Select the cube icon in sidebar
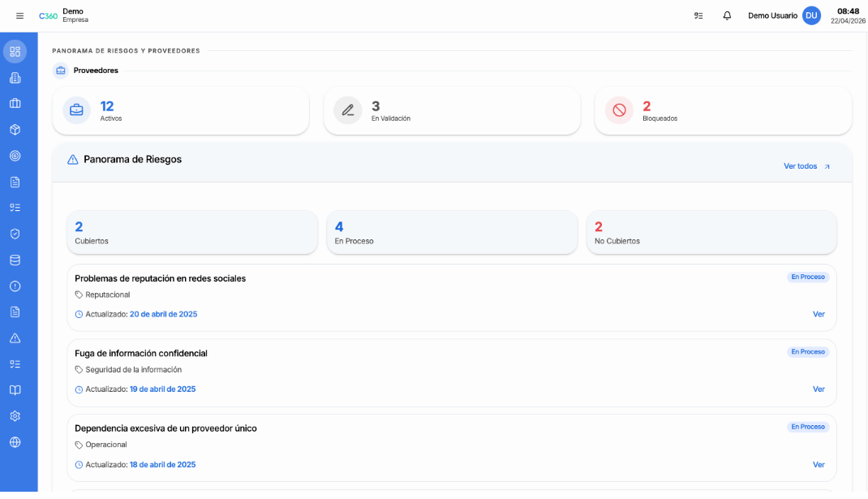868x499 pixels. 15,130
